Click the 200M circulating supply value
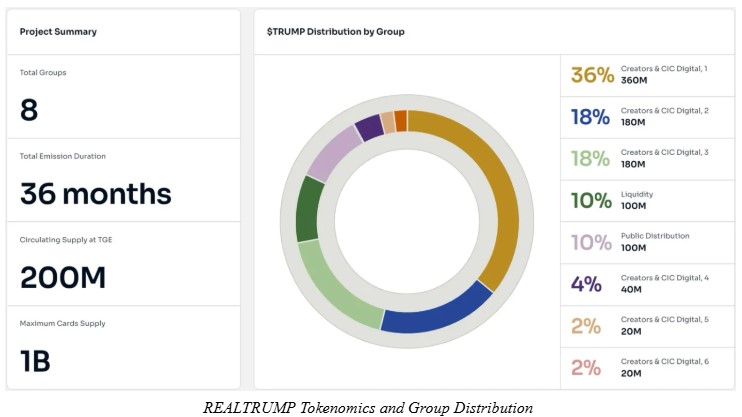742x417 pixels. pyautogui.click(x=63, y=277)
